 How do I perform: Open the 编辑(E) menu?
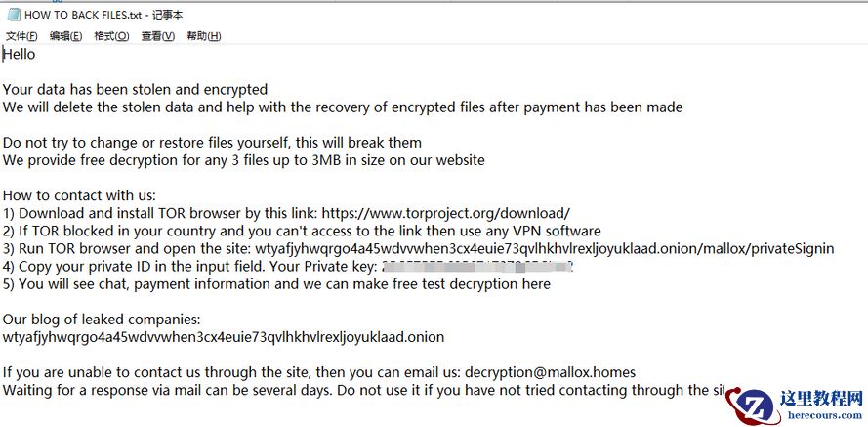(65, 36)
